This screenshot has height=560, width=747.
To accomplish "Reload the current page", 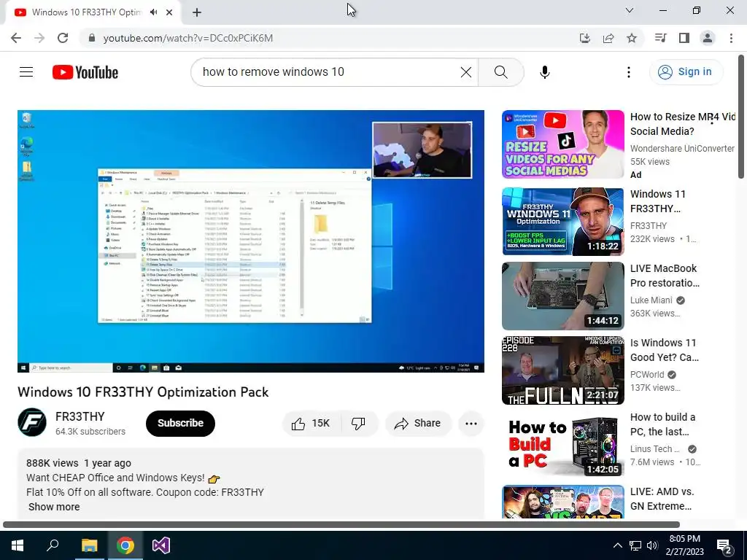I will pos(63,38).
